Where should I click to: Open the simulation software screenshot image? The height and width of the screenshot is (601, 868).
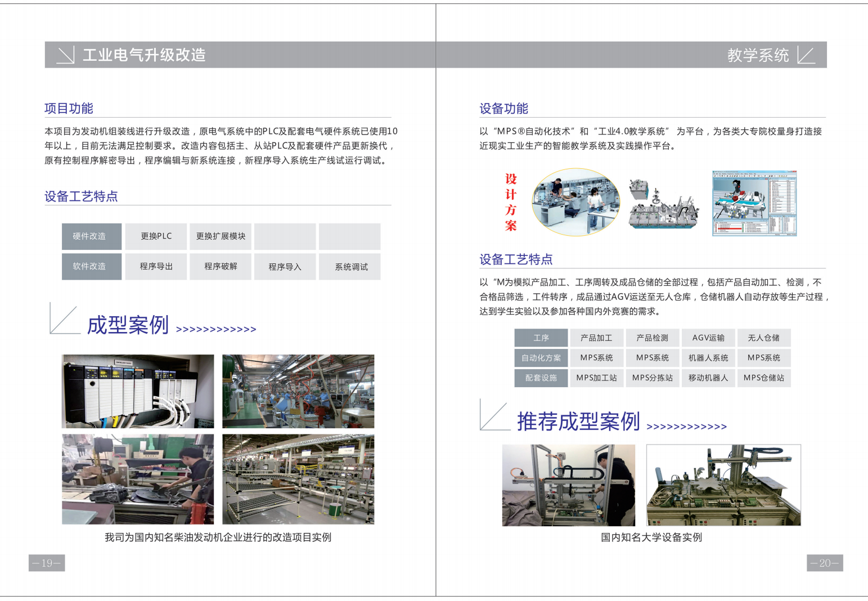755,203
